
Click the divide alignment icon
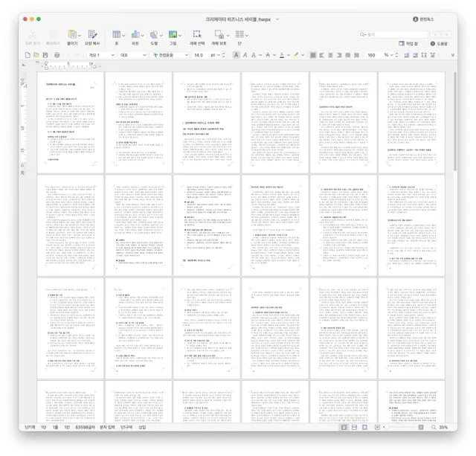(x=357, y=55)
